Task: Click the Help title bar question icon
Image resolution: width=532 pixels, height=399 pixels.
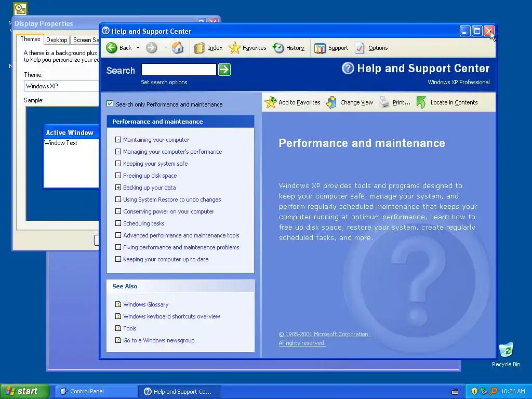Action: [106, 31]
